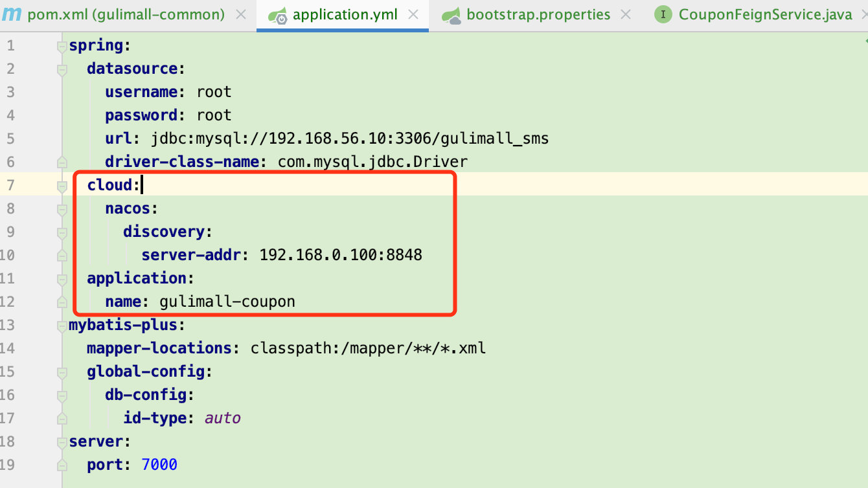Open the bootstrap.properties tab
868x488 pixels.
pyautogui.click(x=538, y=15)
